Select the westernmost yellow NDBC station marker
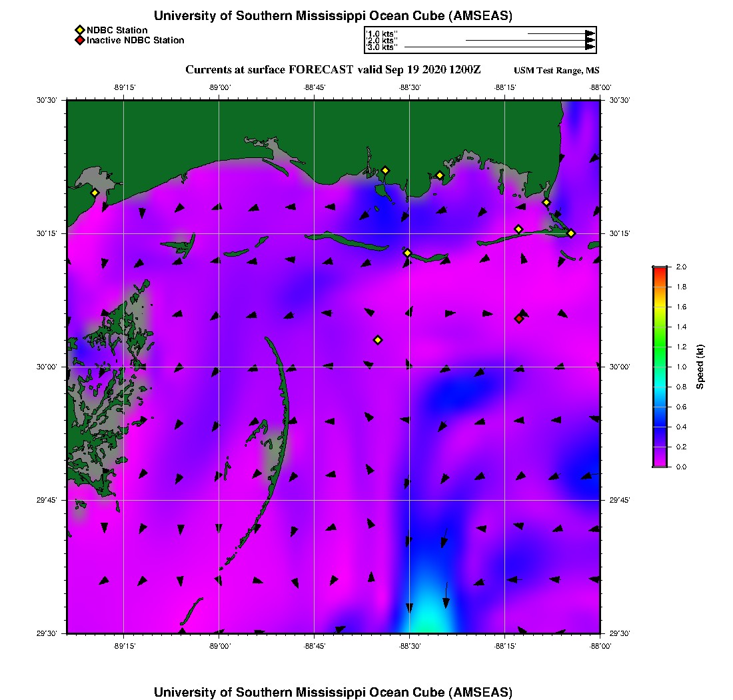Viewport: 733px width, 700px height. (x=95, y=193)
